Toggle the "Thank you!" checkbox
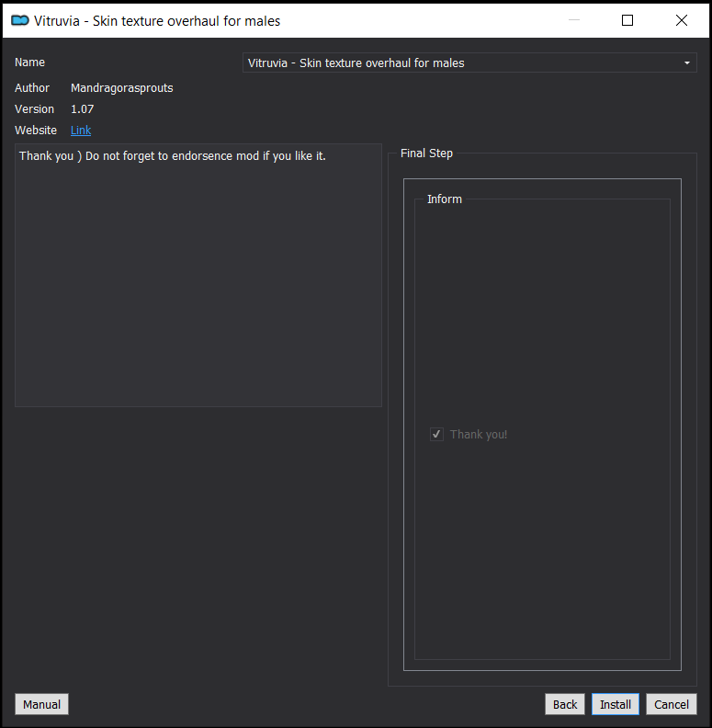Image resolution: width=712 pixels, height=728 pixels. 436,434
